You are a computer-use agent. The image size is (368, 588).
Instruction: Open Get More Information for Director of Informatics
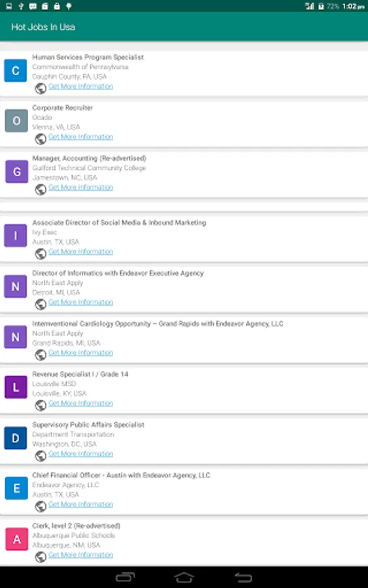[80, 302]
